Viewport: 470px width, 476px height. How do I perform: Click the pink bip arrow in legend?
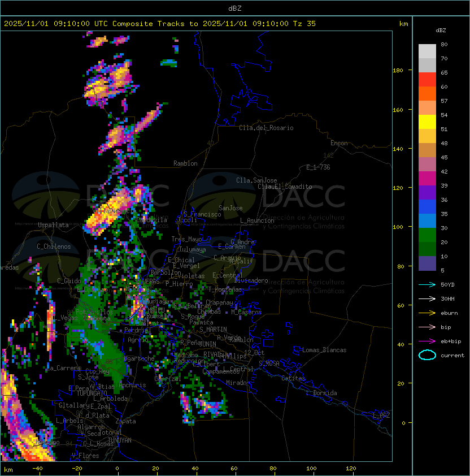click(427, 327)
